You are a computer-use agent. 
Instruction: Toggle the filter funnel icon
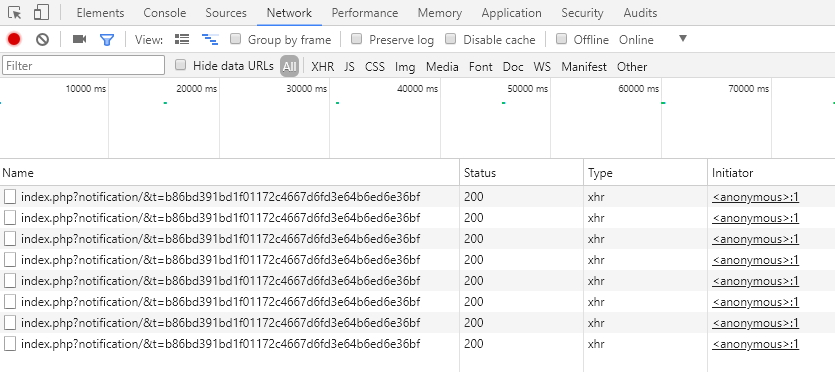pos(107,39)
